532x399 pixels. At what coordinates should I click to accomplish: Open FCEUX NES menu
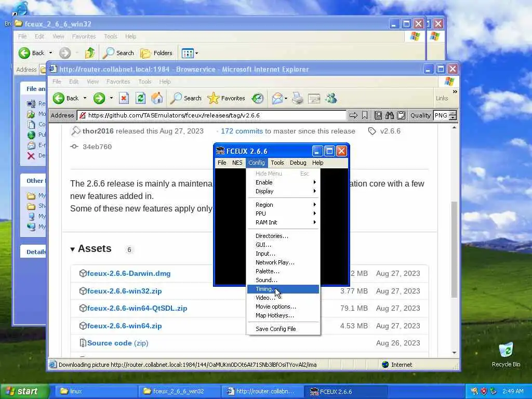pos(237,163)
